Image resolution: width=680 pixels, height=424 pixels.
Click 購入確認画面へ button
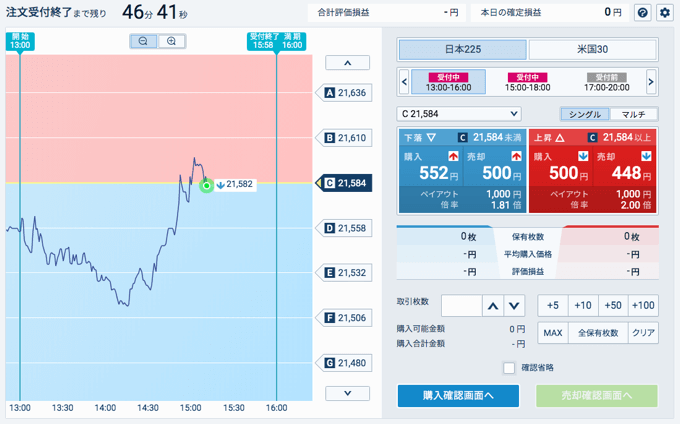[458, 395]
